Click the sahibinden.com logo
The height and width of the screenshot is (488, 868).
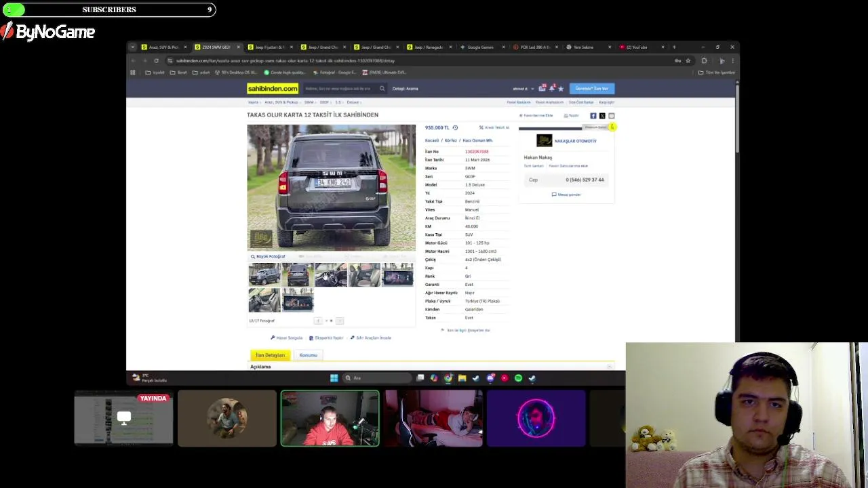(x=273, y=88)
